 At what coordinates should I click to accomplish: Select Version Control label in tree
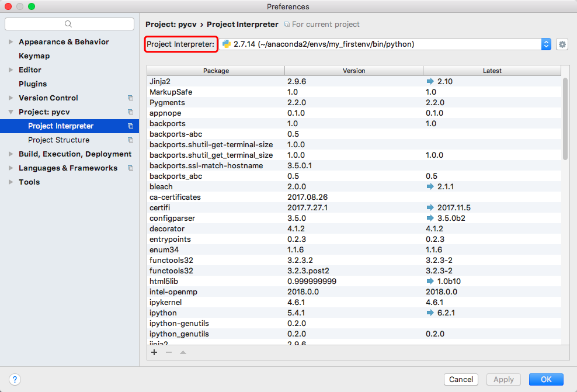point(48,98)
